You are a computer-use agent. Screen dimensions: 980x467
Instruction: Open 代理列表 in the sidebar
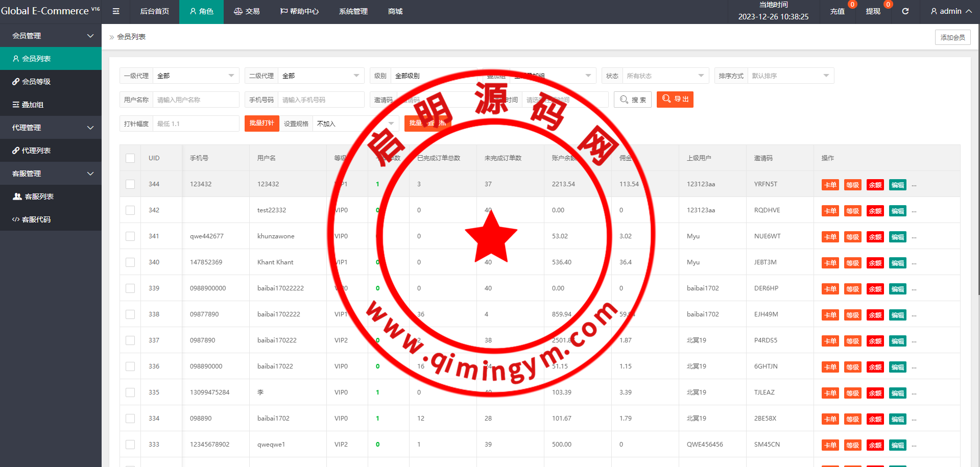coord(36,151)
